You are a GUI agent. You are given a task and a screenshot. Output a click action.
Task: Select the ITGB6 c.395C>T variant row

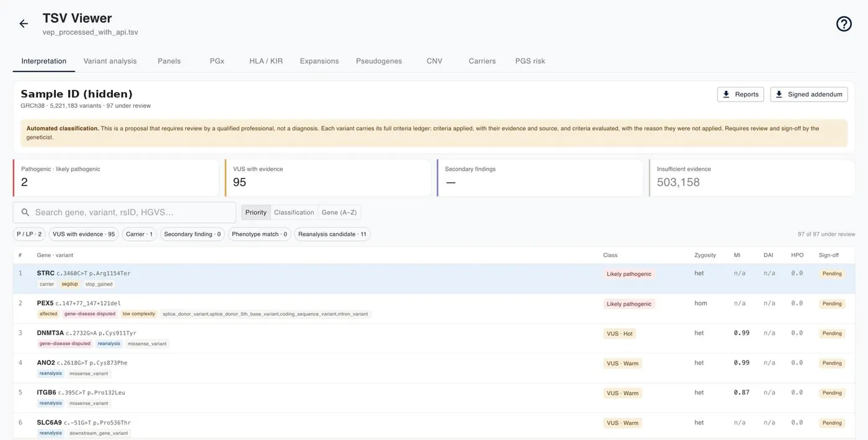point(434,398)
